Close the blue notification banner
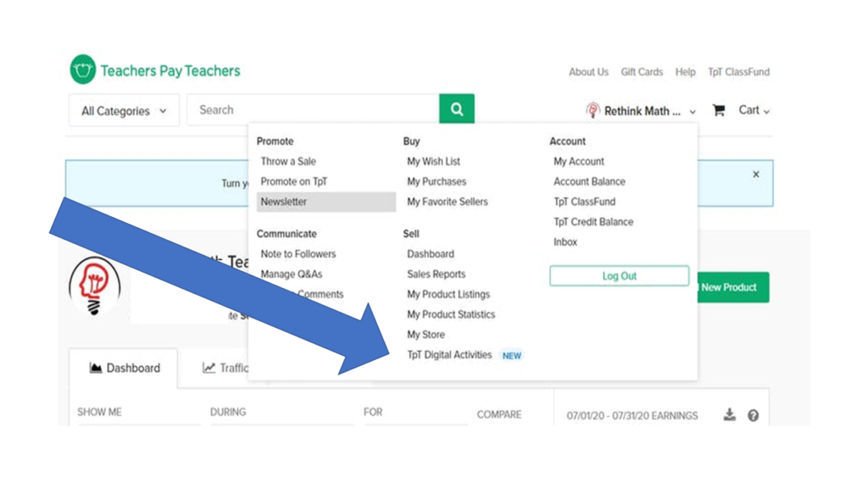The width and height of the screenshot is (868, 488). pos(756,175)
